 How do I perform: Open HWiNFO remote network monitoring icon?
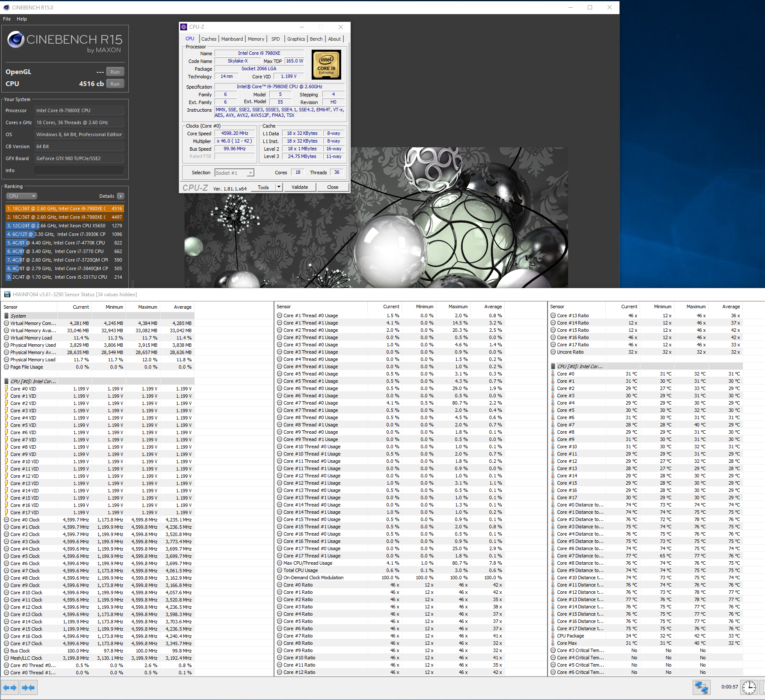701,687
